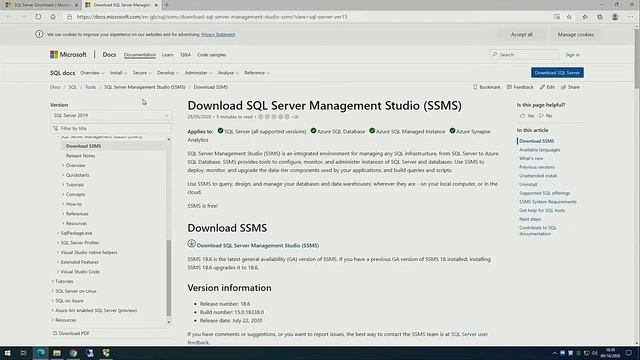This screenshot has height=360, width=640.
Task: Expand Quickstarts tree node
Action: (63, 175)
